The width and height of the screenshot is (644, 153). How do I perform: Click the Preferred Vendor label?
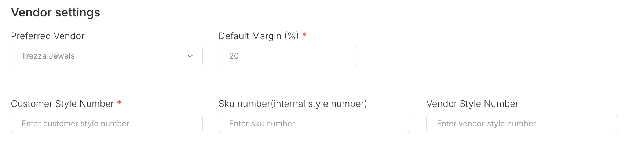[x=48, y=36]
